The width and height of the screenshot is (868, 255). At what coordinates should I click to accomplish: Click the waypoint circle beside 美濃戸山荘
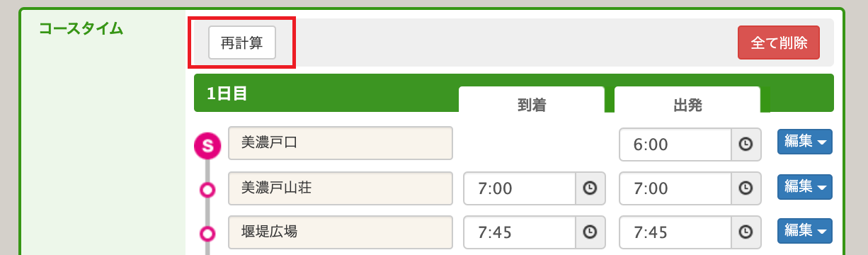(x=207, y=190)
